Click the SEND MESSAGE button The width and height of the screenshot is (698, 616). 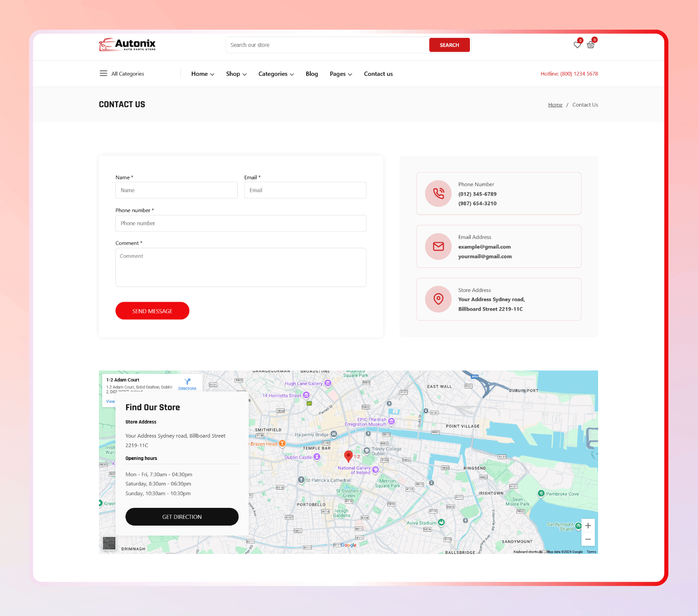click(x=152, y=311)
